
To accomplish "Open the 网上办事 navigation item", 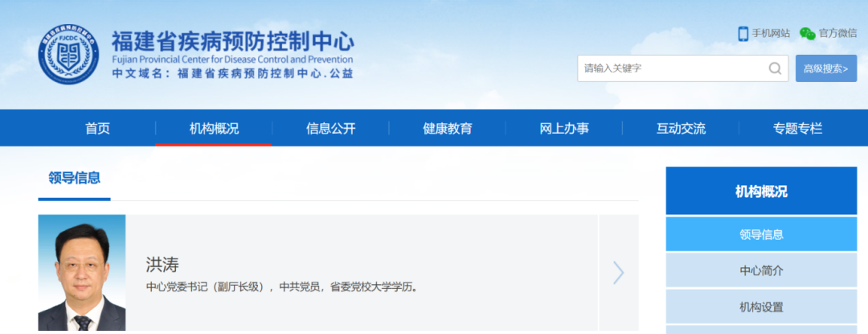I will coord(563,128).
